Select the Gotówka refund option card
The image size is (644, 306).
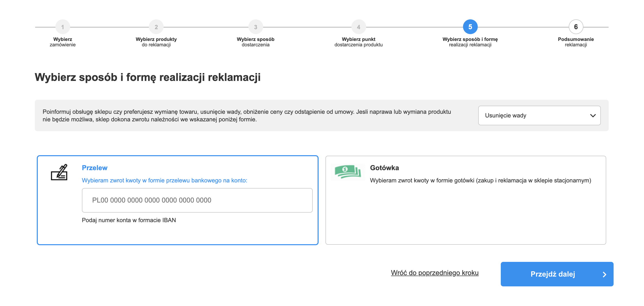tap(465, 200)
